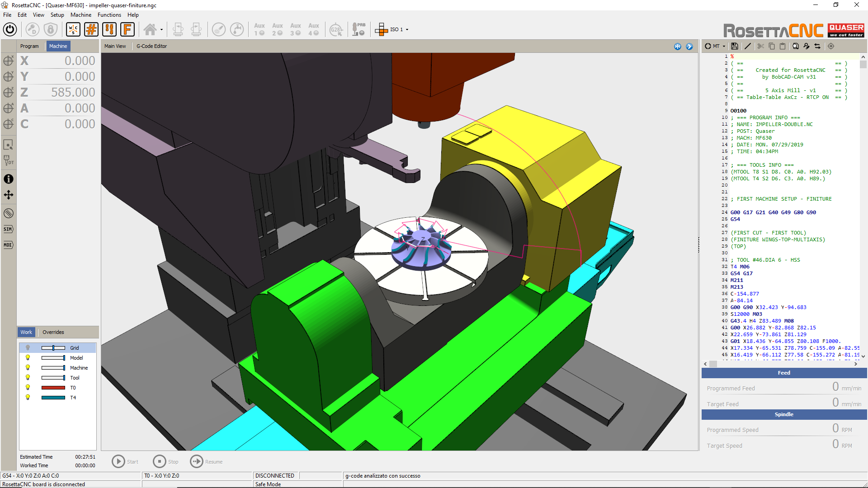Open the MDI mode icon
Screen dimensions: 868x488
click(x=9, y=245)
